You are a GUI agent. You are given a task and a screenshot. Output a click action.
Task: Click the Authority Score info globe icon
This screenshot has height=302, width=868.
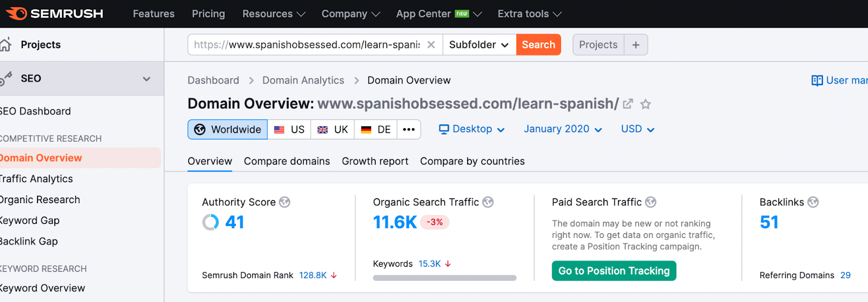(284, 202)
